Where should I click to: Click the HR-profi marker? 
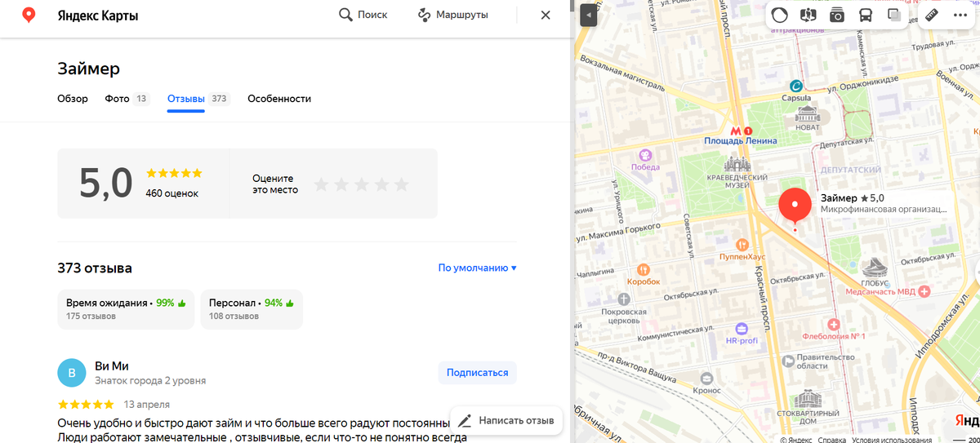coord(742,328)
